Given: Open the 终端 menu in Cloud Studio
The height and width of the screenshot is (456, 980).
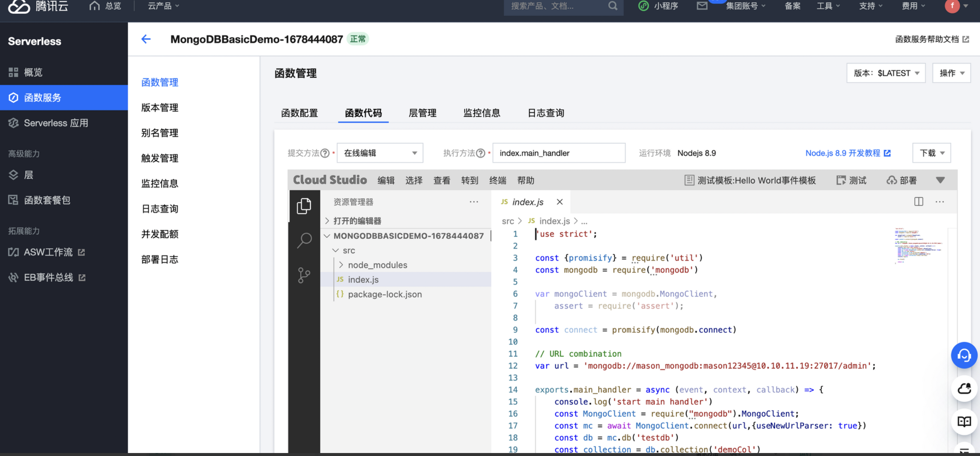Looking at the screenshot, I should pos(497,180).
